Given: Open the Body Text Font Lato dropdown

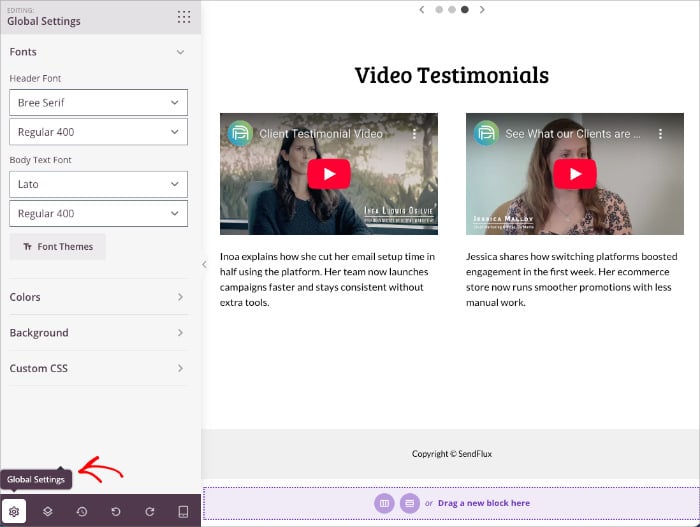Looking at the screenshot, I should 98,184.
